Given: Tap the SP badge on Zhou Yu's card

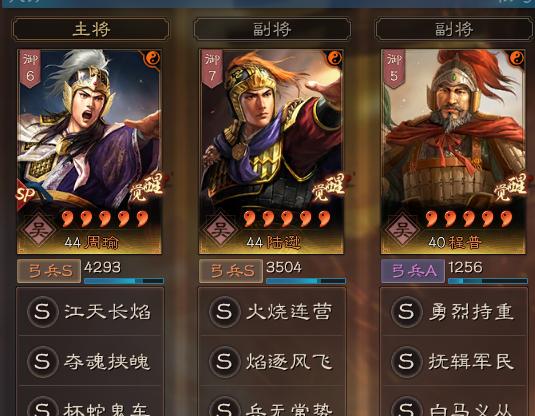Looking at the screenshot, I should coord(26,195).
